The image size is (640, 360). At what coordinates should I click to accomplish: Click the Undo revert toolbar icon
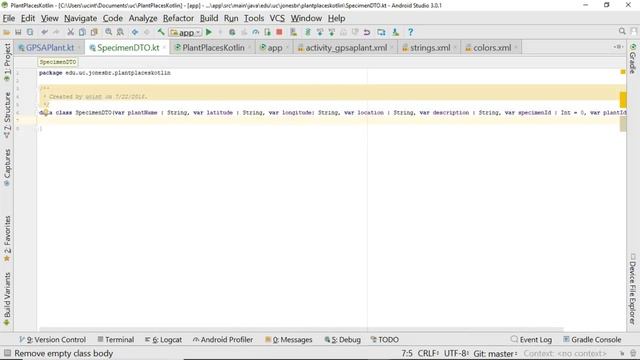[x=367, y=32]
